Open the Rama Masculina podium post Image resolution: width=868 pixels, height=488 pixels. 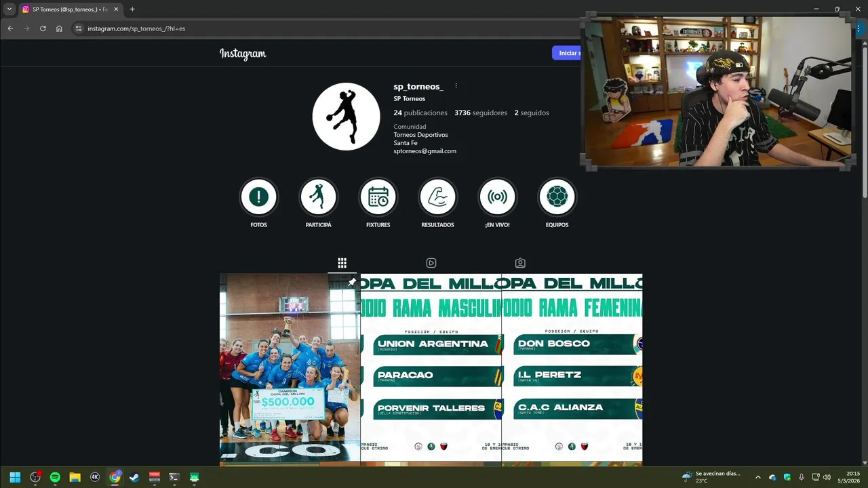pyautogui.click(x=431, y=367)
